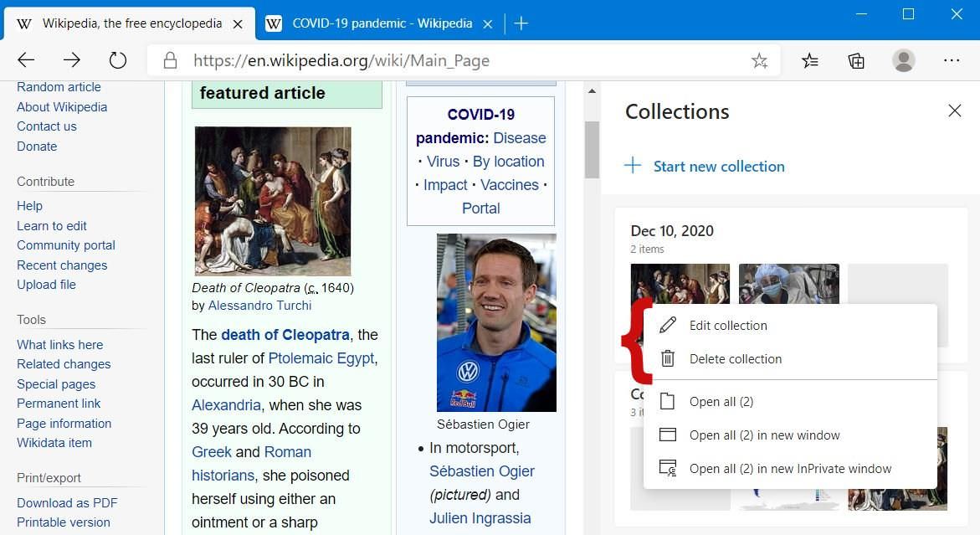Open the Help sidebar link
This screenshot has height=535, width=980.
[29, 206]
